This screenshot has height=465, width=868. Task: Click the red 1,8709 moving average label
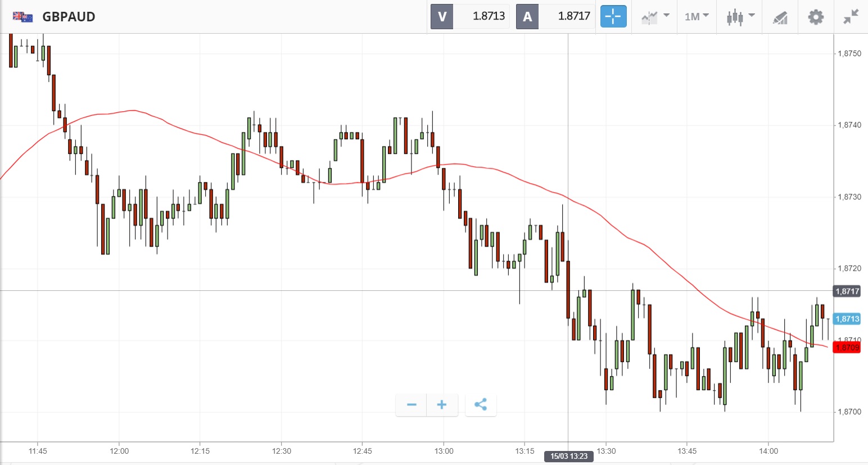pos(847,347)
